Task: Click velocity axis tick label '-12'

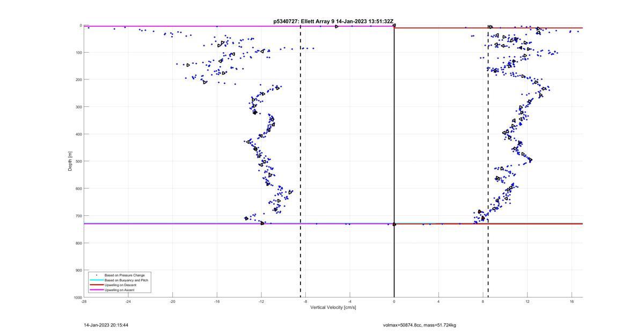Action: click(261, 302)
